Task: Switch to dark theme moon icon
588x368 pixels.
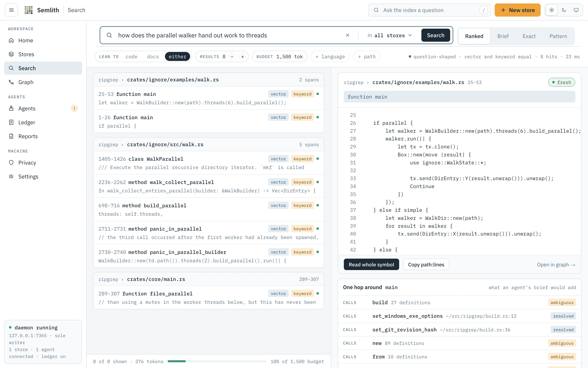Action: click(564, 10)
